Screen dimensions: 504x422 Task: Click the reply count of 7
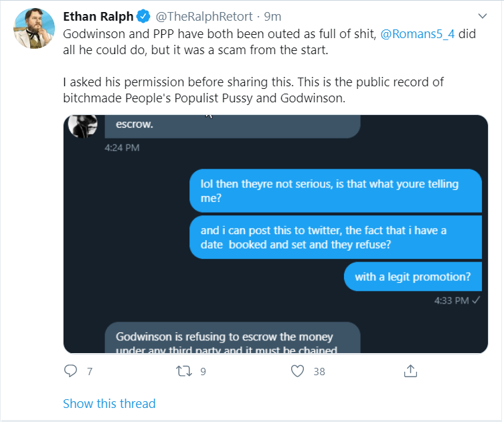pos(89,371)
